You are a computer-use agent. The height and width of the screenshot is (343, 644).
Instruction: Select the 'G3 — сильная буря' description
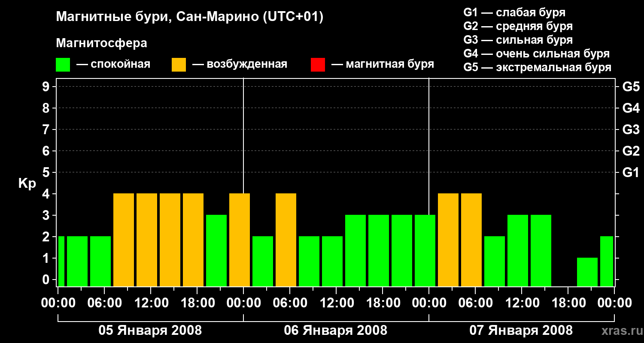pos(518,40)
